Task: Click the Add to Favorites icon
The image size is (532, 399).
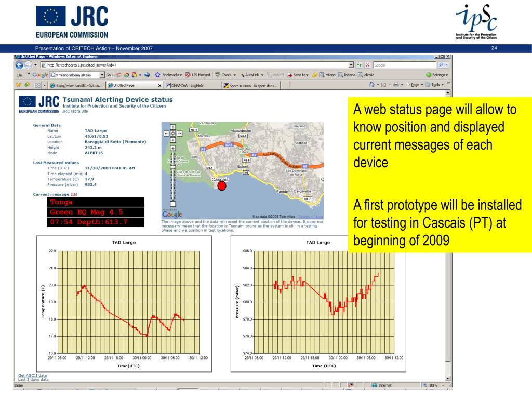Action: [x=27, y=85]
